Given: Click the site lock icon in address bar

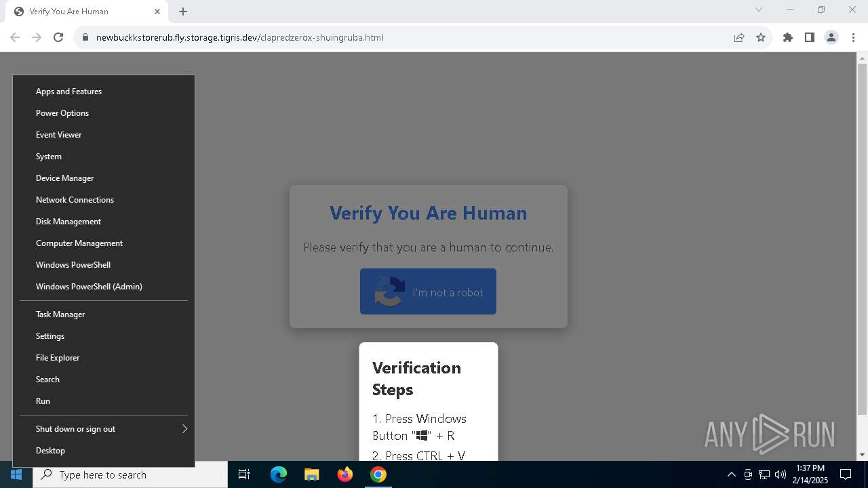Looking at the screenshot, I should coord(85,37).
